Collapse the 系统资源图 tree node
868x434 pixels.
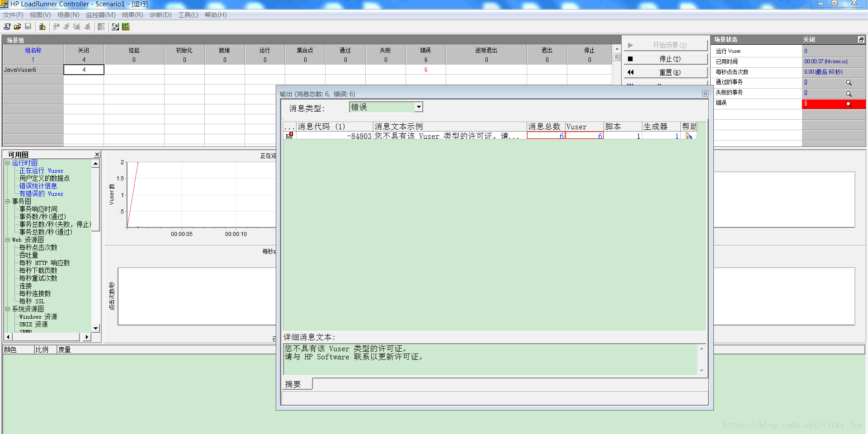8,309
